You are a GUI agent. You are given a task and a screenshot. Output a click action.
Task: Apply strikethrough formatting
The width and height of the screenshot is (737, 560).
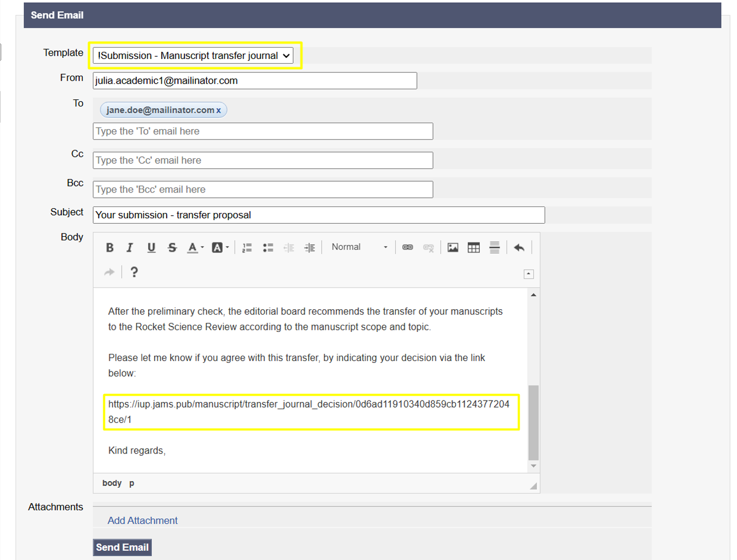172,248
